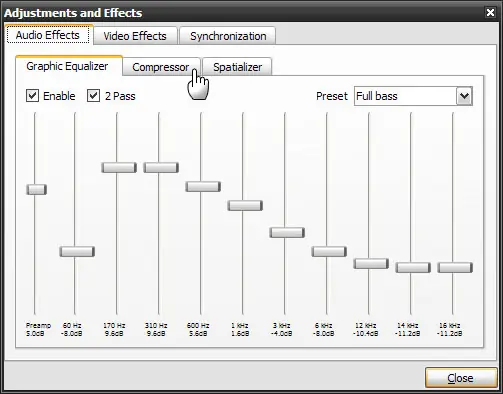Click the 14 kHz -11.2dB label
The width and height of the screenshot is (503, 394).
408,329
